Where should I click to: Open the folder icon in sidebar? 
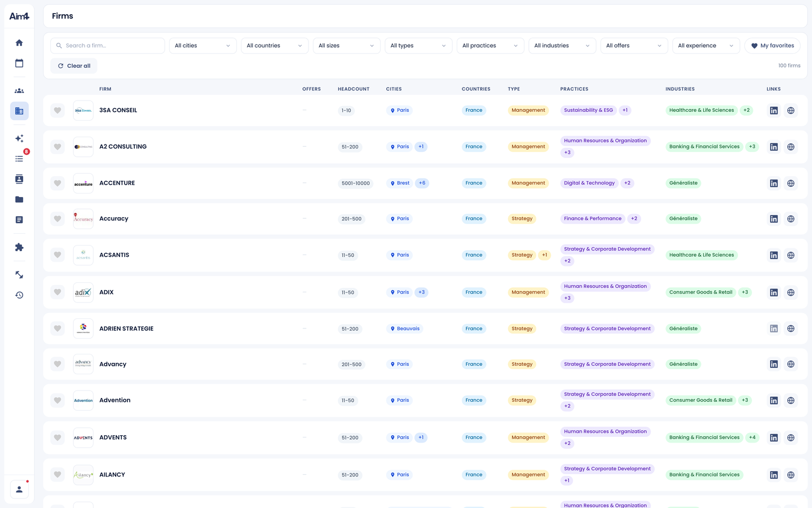click(19, 199)
